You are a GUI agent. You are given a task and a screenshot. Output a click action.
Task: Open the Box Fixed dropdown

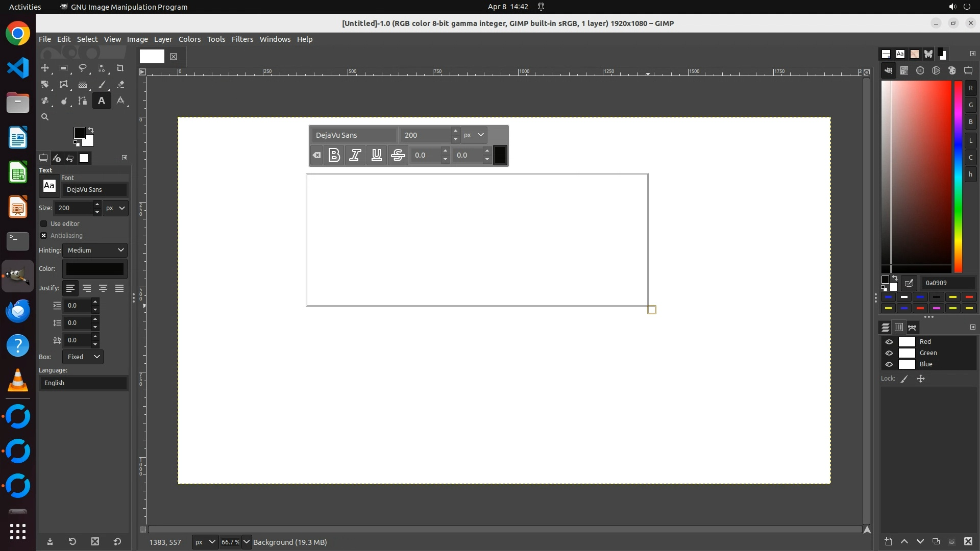point(83,357)
